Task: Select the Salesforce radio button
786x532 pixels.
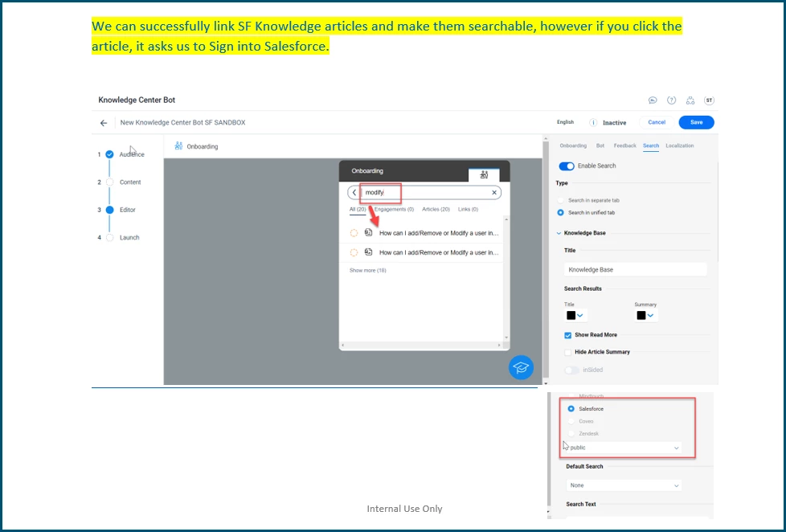Action: [x=571, y=409]
